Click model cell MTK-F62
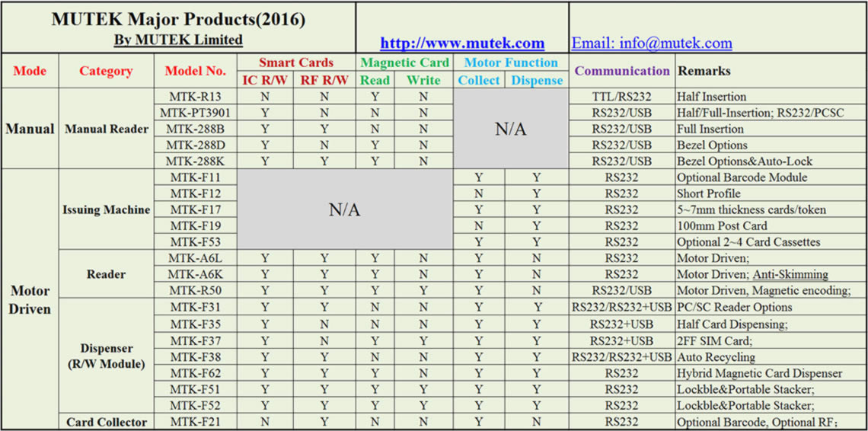The image size is (868, 431). pos(196,373)
